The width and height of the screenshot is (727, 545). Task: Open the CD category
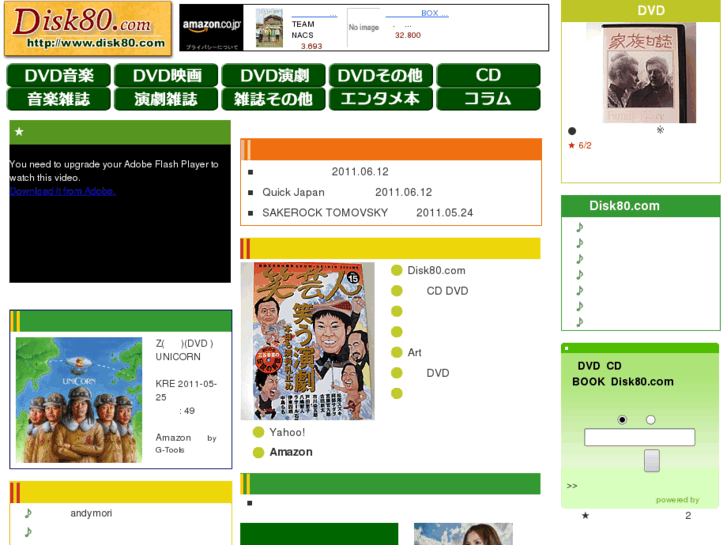coord(488,75)
